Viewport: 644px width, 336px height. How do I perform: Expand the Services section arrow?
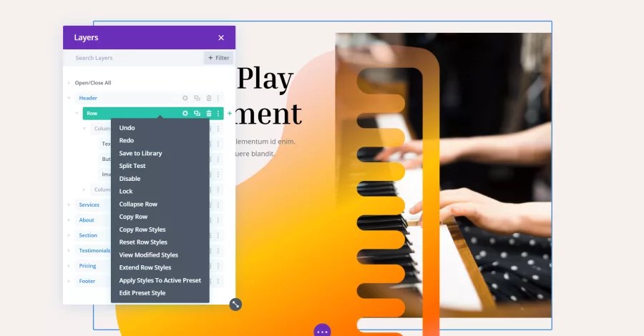point(69,204)
